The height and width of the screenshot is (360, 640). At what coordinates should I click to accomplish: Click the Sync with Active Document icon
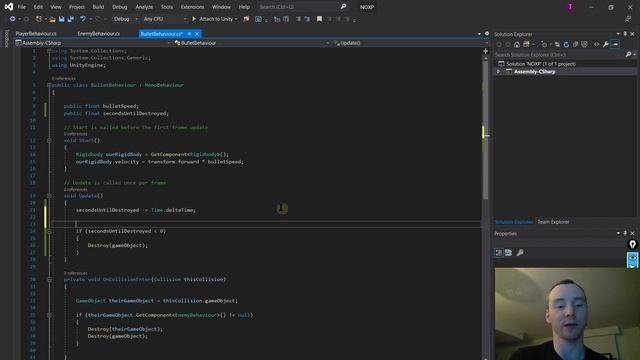[557, 44]
